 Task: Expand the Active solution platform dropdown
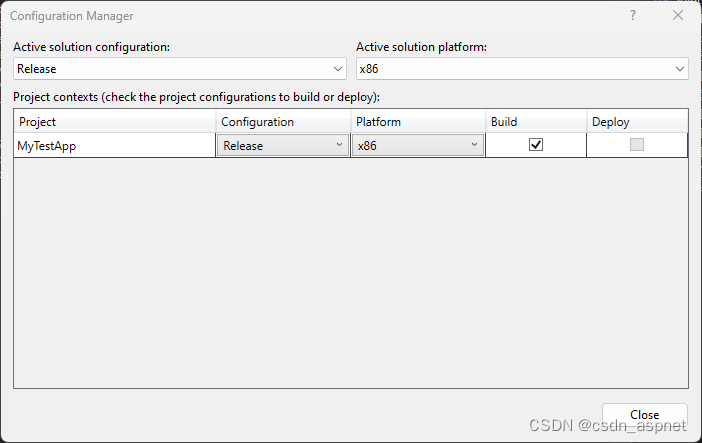[522, 69]
